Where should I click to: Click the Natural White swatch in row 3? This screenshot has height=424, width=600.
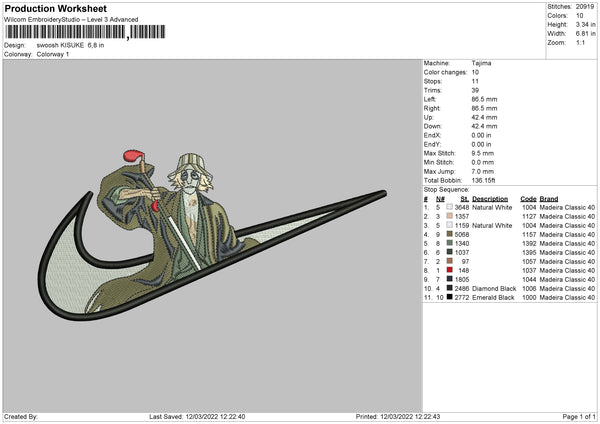449,225
